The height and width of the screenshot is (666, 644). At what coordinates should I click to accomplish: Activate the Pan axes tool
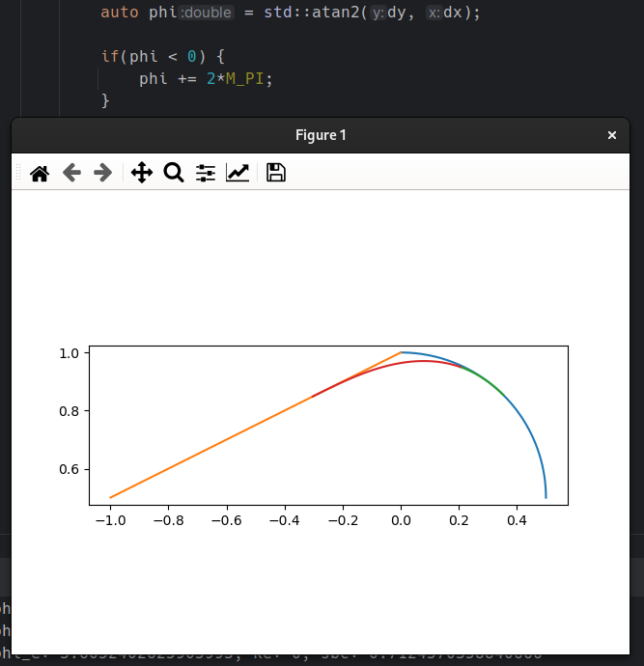point(142,173)
